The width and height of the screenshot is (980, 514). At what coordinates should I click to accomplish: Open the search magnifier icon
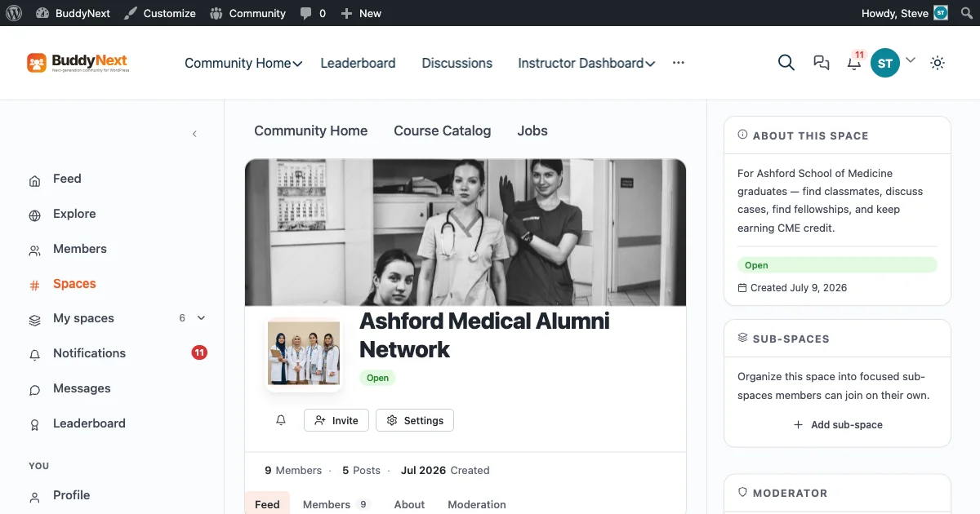[786, 63]
